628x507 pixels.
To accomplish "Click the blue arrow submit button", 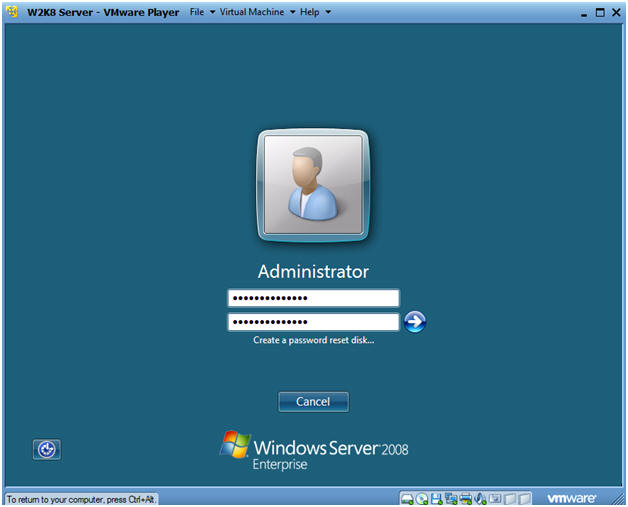I will pos(415,322).
